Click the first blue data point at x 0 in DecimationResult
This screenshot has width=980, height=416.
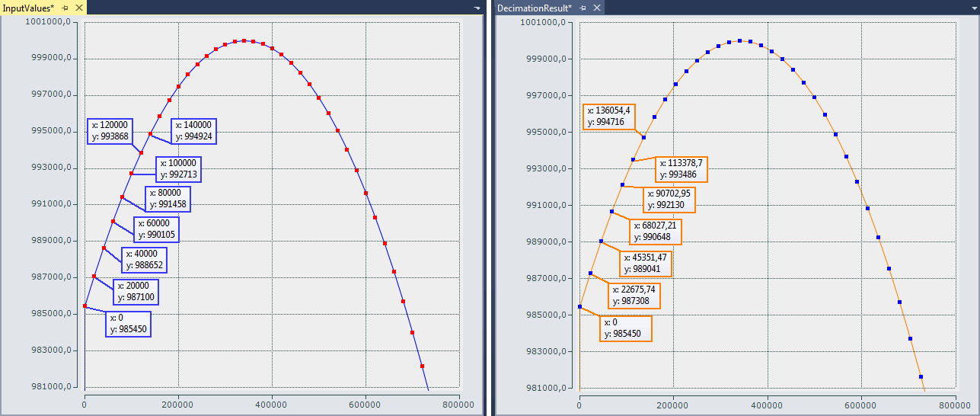579,306
